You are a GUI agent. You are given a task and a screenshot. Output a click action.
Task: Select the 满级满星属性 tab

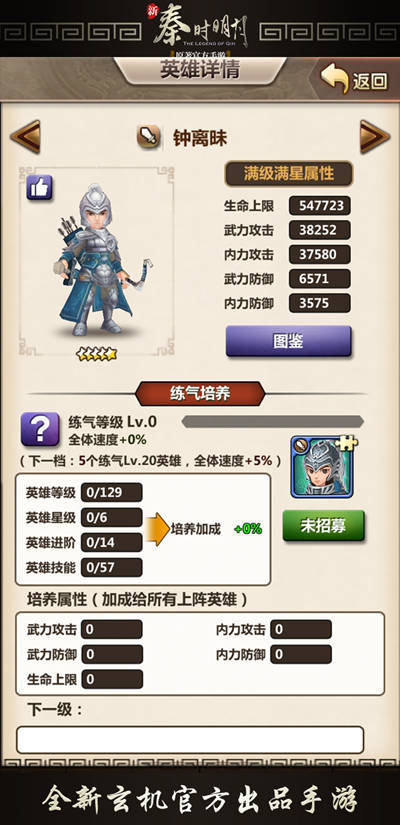point(289,174)
